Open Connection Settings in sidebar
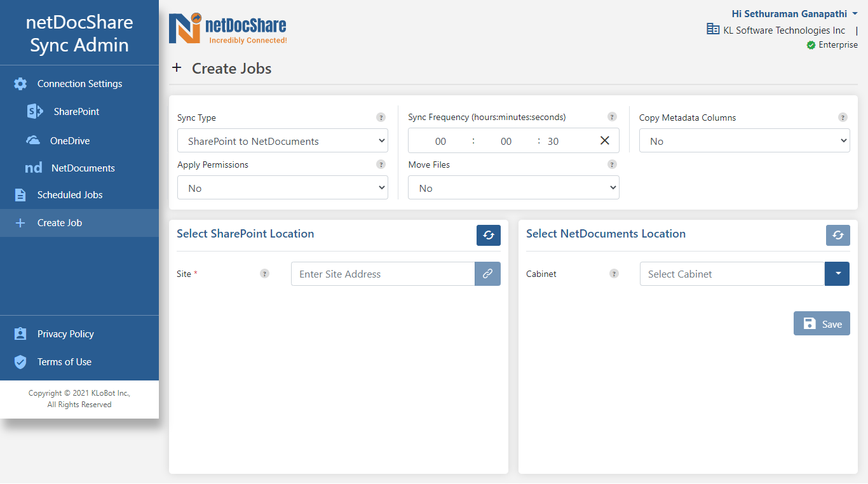 coord(79,84)
